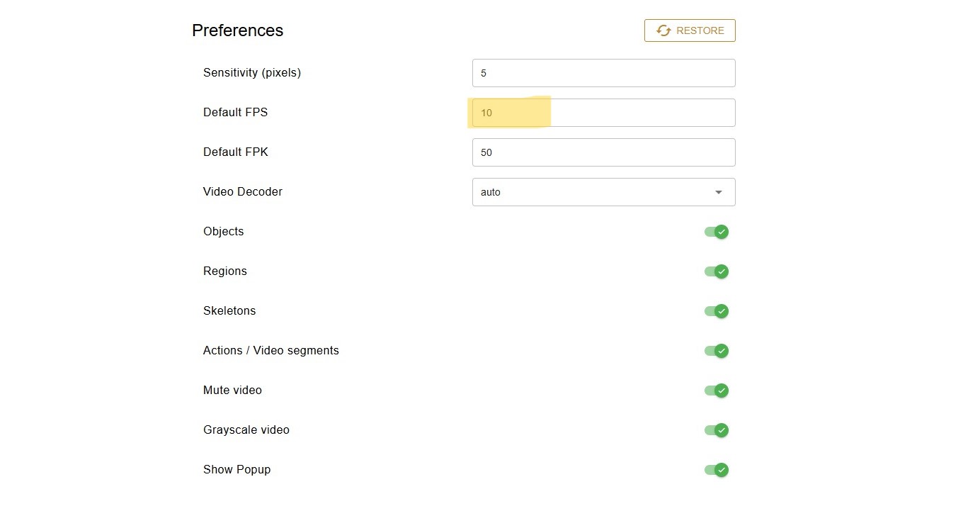This screenshot has height=511, width=980.
Task: Click the Video Decoder dropdown arrow
Action: [719, 192]
